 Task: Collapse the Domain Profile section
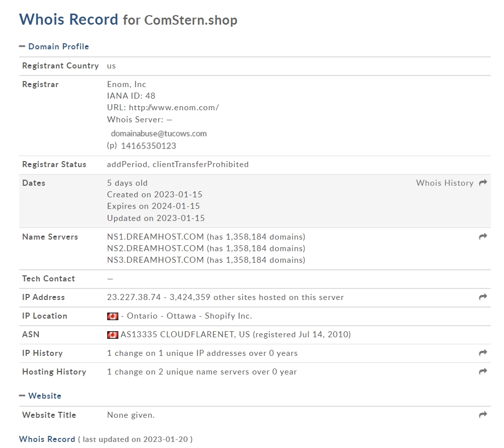[x=54, y=47]
